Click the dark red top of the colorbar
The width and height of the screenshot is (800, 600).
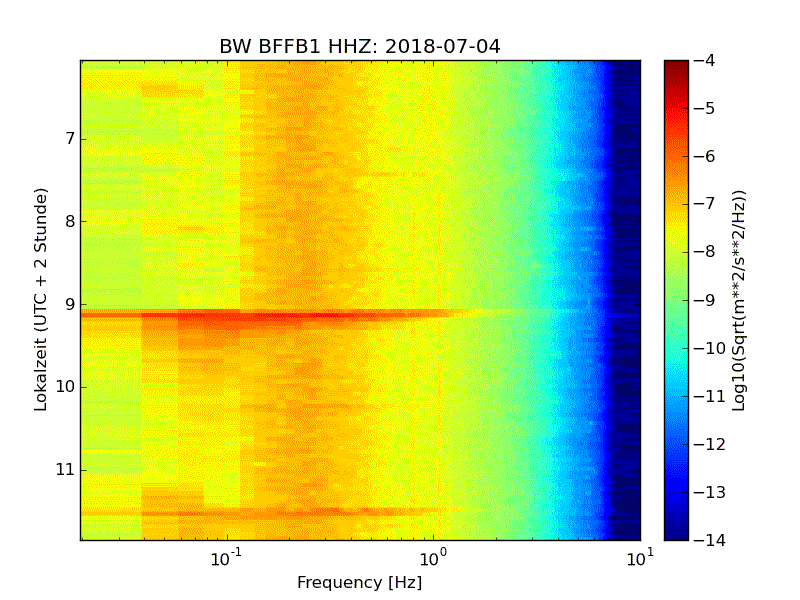(677, 69)
